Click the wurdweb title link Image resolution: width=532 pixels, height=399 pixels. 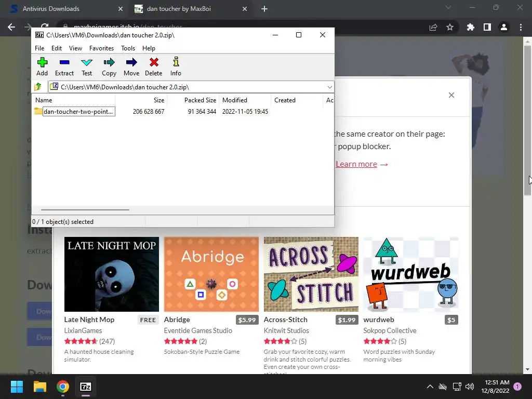(379, 320)
